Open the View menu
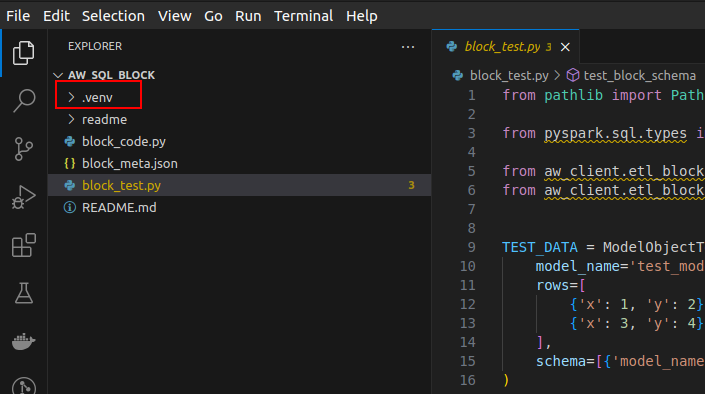 [174, 16]
